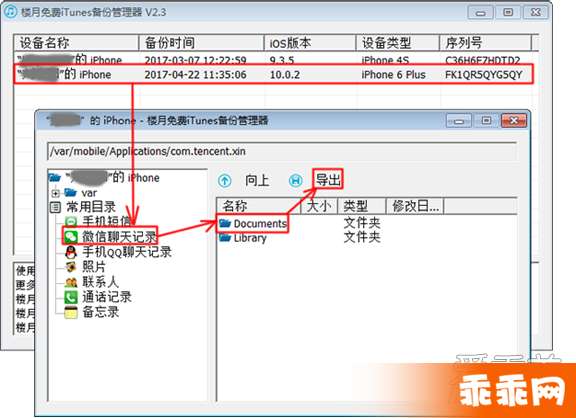Viewport: 576px width, 418px height.
Task: Select 通话记录 tree entry
Action: [x=107, y=297]
